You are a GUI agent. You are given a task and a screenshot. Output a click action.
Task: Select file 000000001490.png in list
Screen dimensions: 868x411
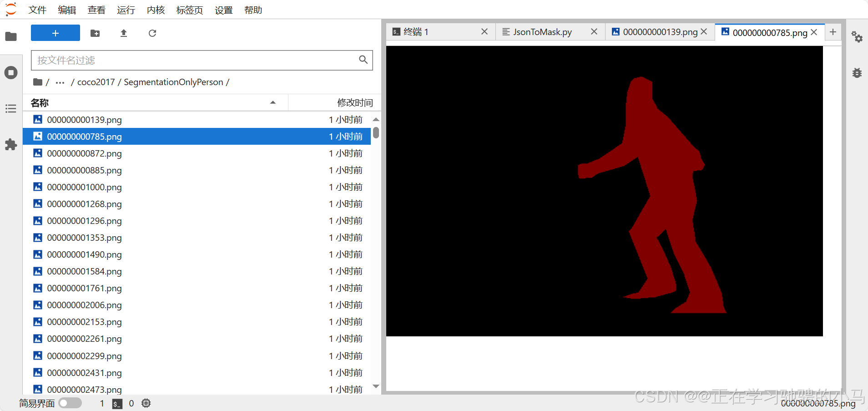(x=197, y=254)
